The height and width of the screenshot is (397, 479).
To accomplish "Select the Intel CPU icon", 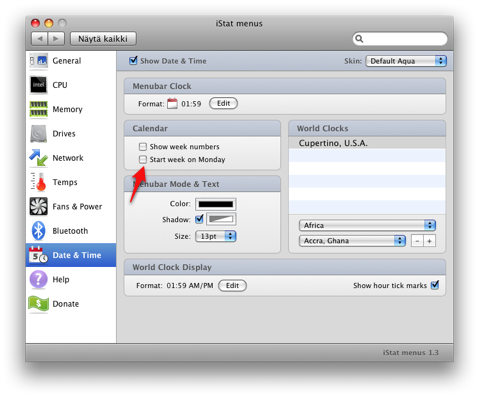I will click(39, 85).
